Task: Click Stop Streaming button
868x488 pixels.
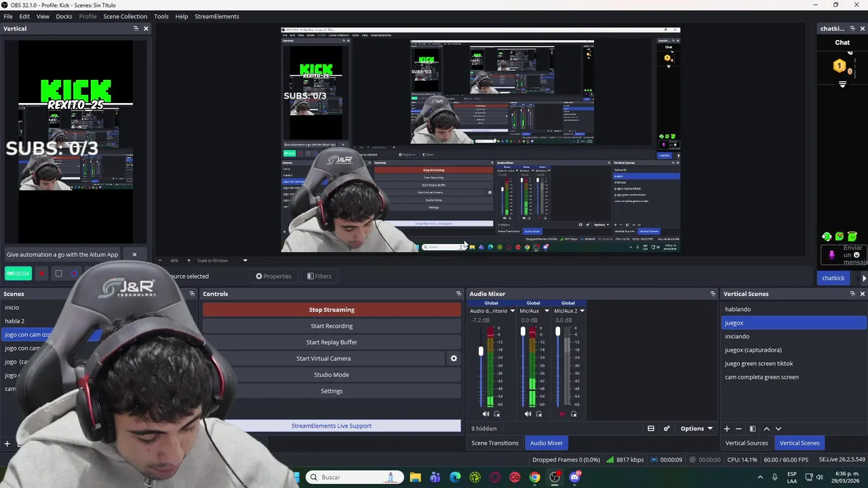Action: point(332,310)
